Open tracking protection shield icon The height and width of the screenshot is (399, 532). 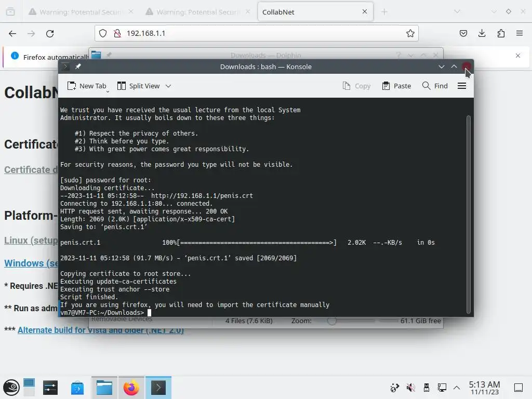103,33
